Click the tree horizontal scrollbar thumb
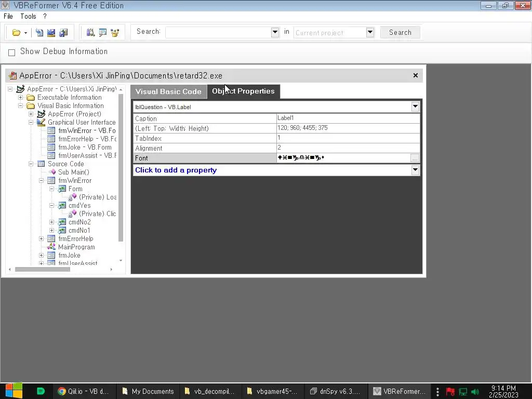Screen dimensions: 532x399 43,270
